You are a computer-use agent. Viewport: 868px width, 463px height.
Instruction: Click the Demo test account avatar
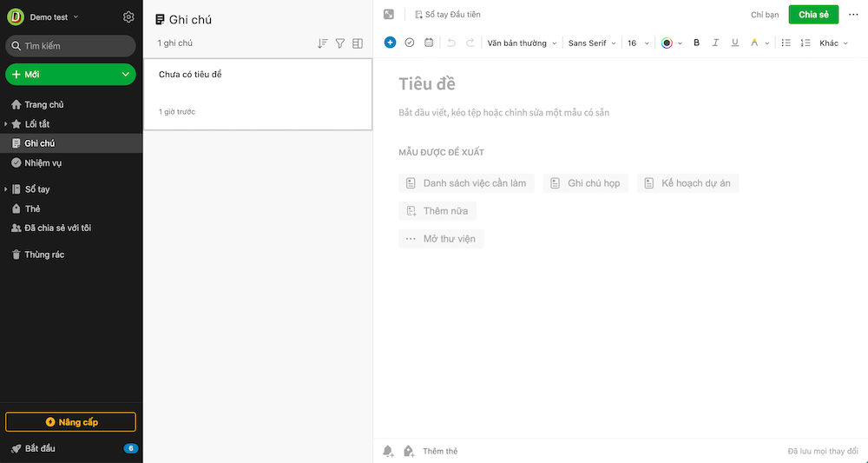click(x=16, y=17)
